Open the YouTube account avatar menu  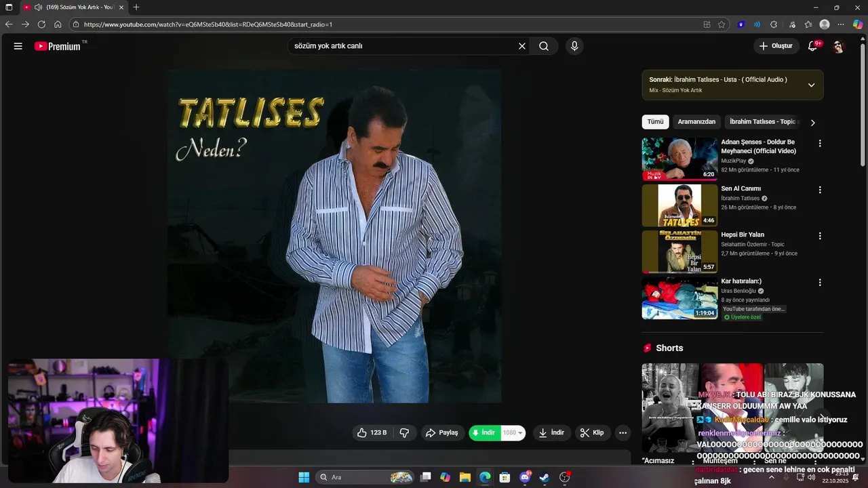point(839,46)
